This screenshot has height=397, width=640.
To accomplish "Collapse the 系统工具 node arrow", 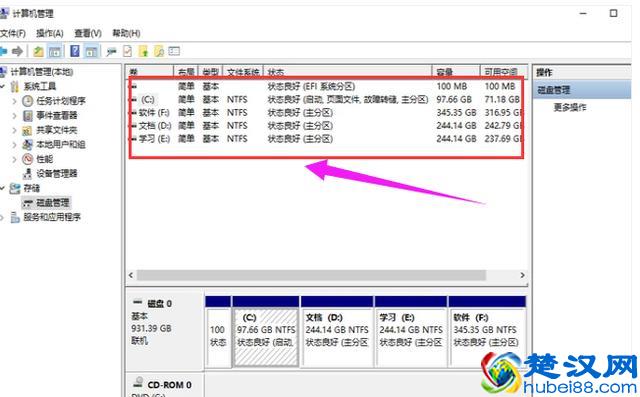I will coord(2,86).
